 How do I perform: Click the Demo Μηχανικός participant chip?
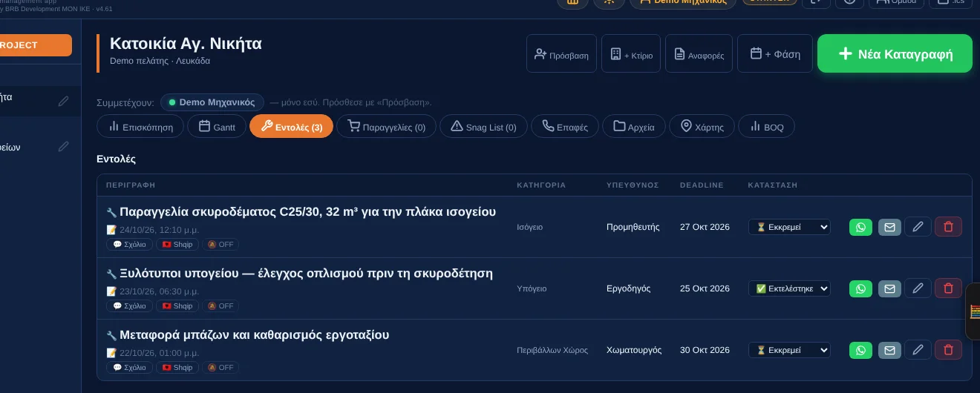[212, 102]
